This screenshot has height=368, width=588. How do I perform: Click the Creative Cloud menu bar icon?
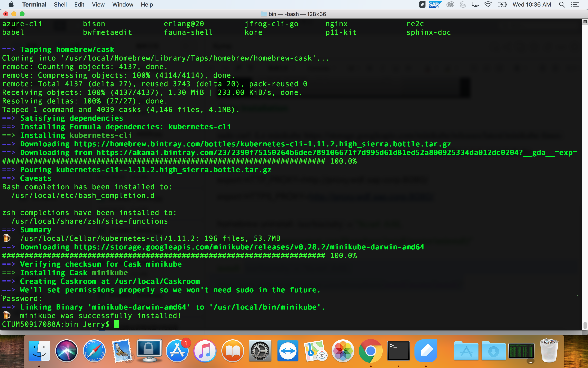(x=450, y=4)
